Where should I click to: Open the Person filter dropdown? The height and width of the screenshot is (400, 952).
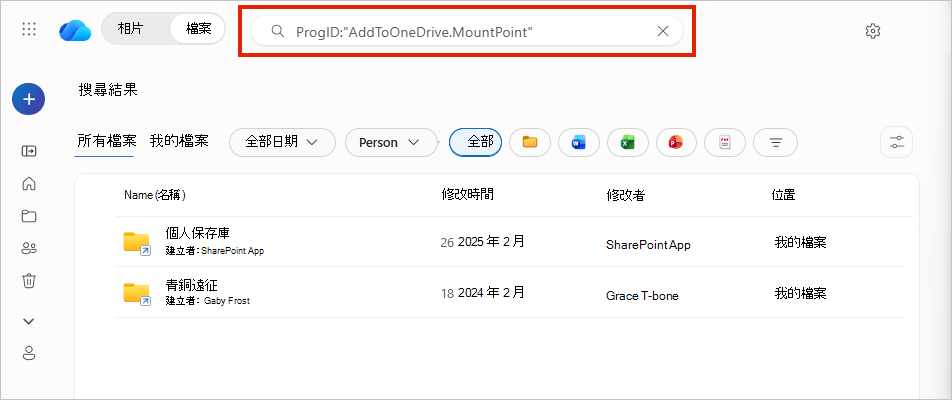coord(391,143)
